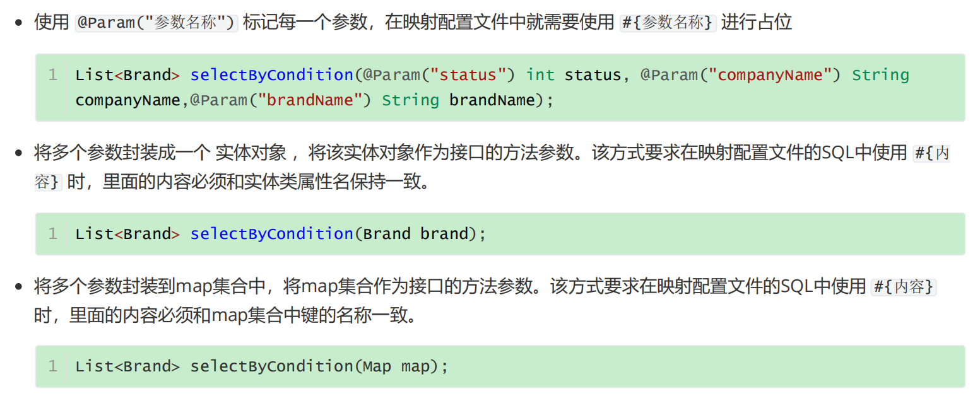
Task: Click line number 1 of the @Param code block
Action: pyautogui.click(x=53, y=75)
